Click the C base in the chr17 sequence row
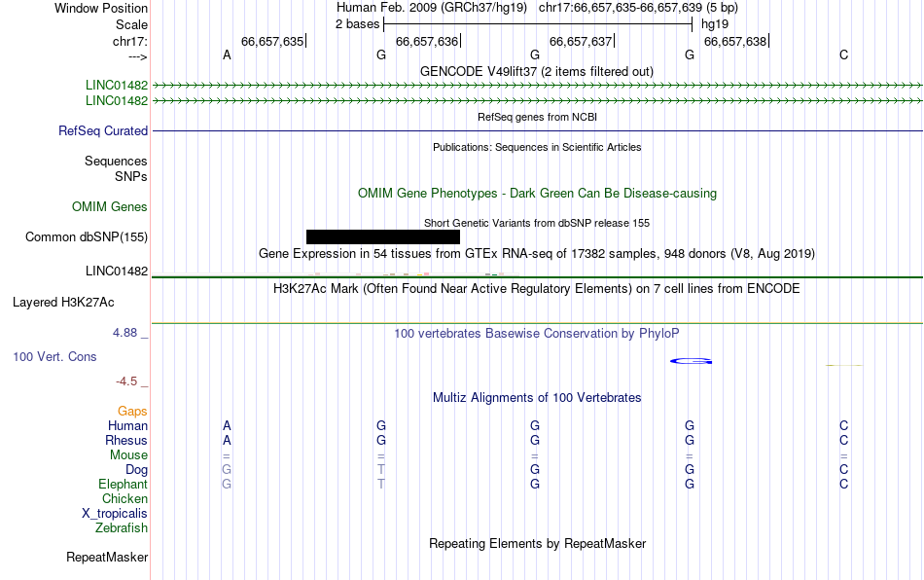The image size is (924, 580). click(844, 54)
